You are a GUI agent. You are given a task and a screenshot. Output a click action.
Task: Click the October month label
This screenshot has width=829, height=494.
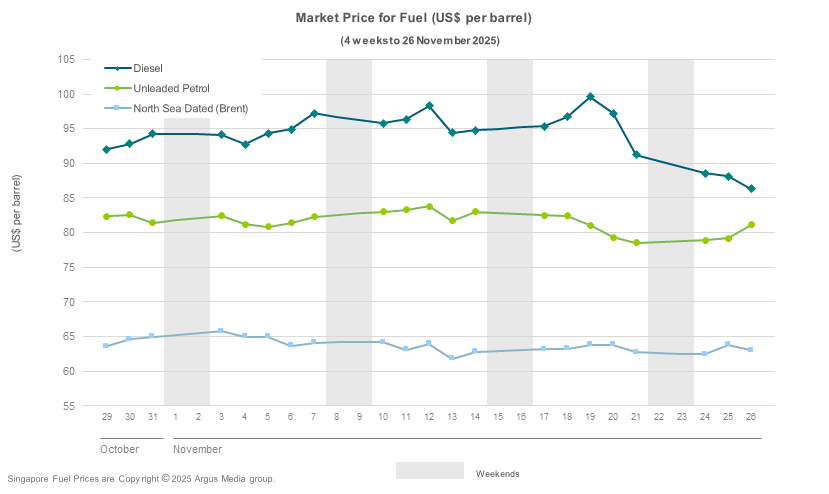[119, 449]
